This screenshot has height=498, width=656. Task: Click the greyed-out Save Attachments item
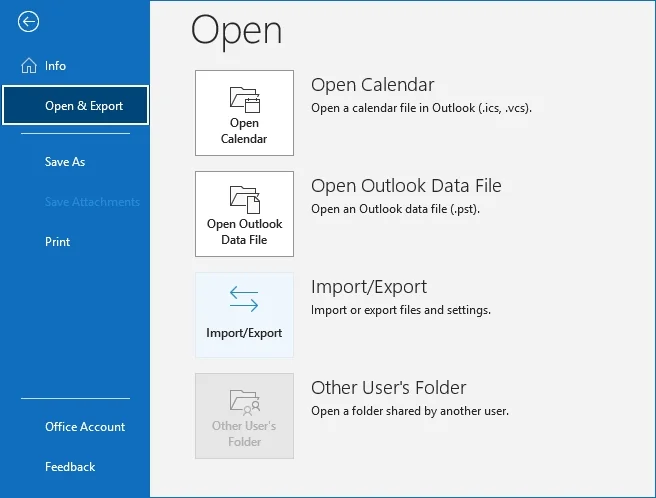pyautogui.click(x=92, y=202)
